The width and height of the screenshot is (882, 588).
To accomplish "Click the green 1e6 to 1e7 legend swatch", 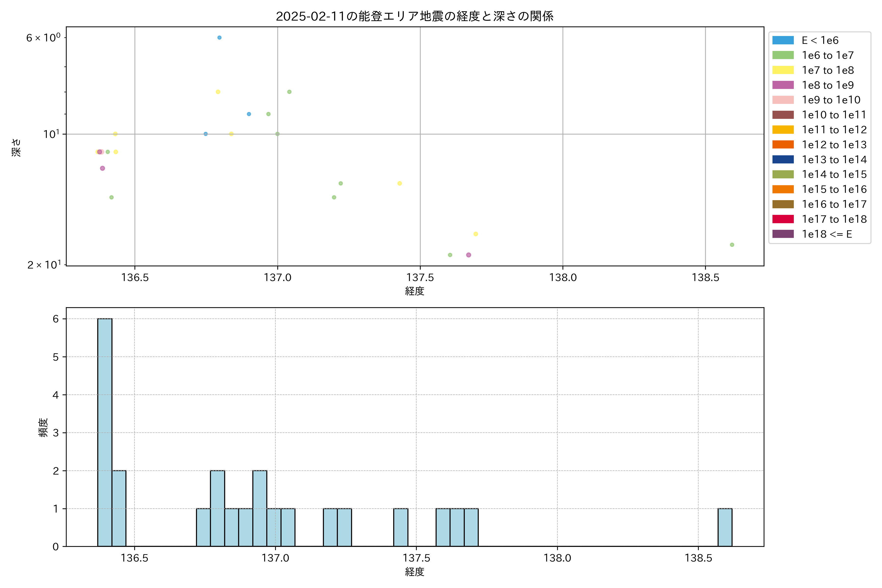I will [x=783, y=55].
